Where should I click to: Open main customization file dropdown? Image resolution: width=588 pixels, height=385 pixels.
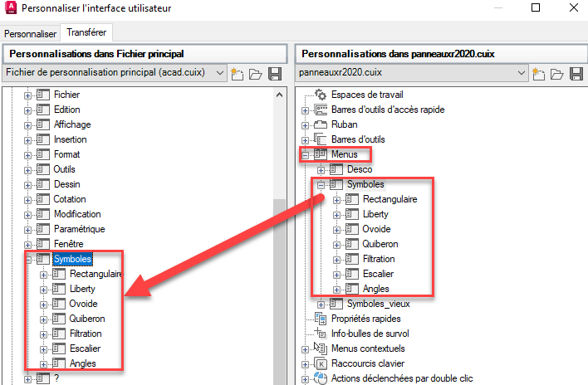tap(220, 73)
